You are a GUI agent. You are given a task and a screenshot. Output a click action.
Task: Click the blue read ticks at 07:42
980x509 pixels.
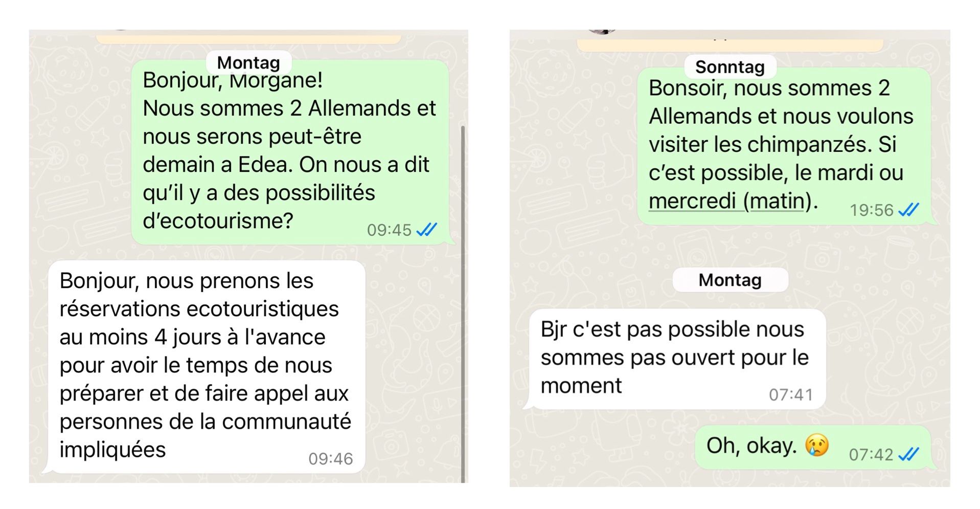click(x=908, y=454)
